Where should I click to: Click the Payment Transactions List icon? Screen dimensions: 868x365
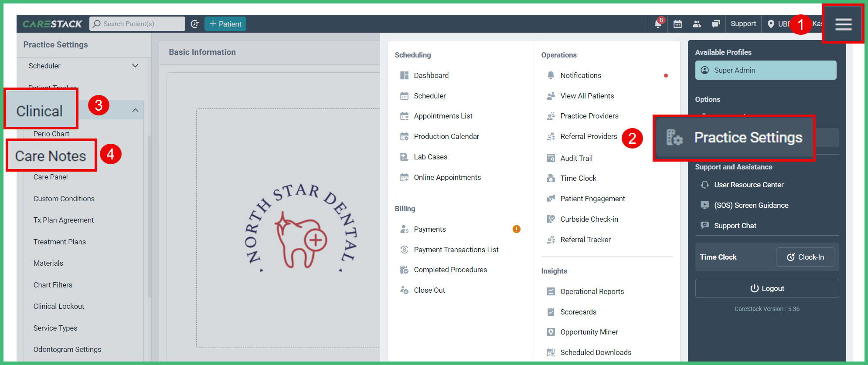[405, 250]
